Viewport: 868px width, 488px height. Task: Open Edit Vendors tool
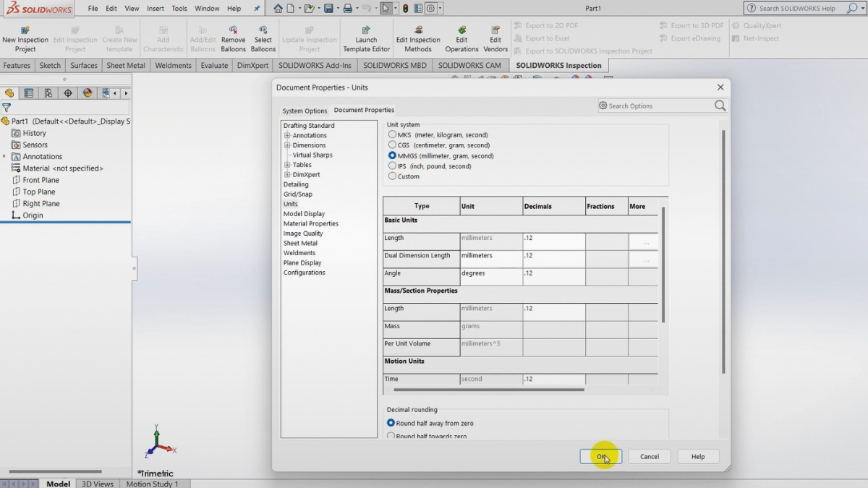495,39
